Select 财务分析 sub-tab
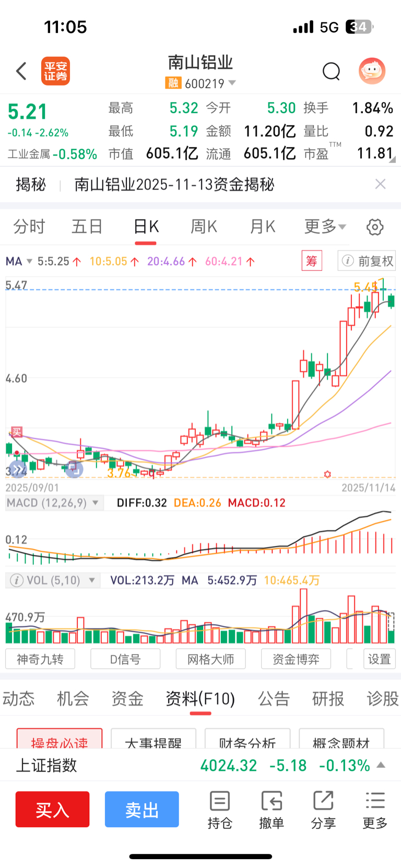The height and width of the screenshot is (868, 401). tap(247, 738)
